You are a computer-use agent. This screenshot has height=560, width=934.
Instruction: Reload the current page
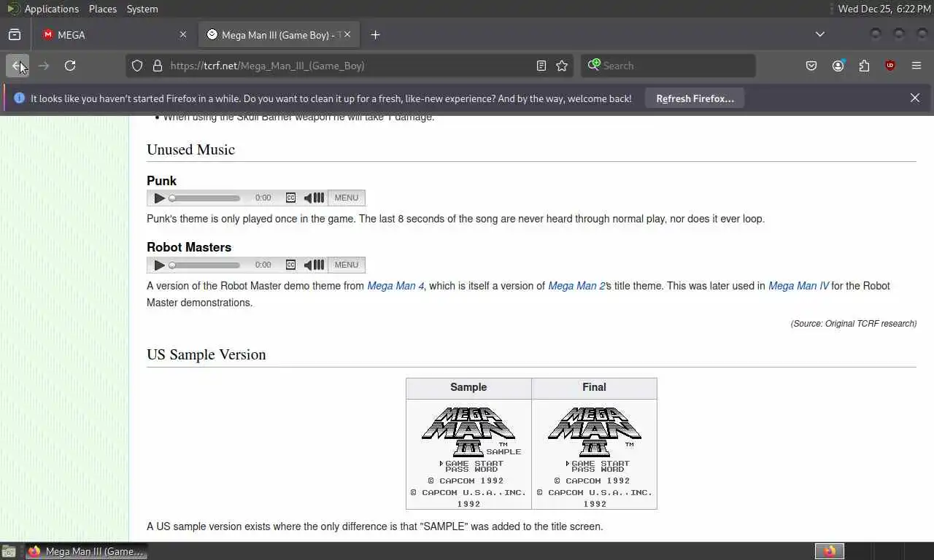click(70, 66)
